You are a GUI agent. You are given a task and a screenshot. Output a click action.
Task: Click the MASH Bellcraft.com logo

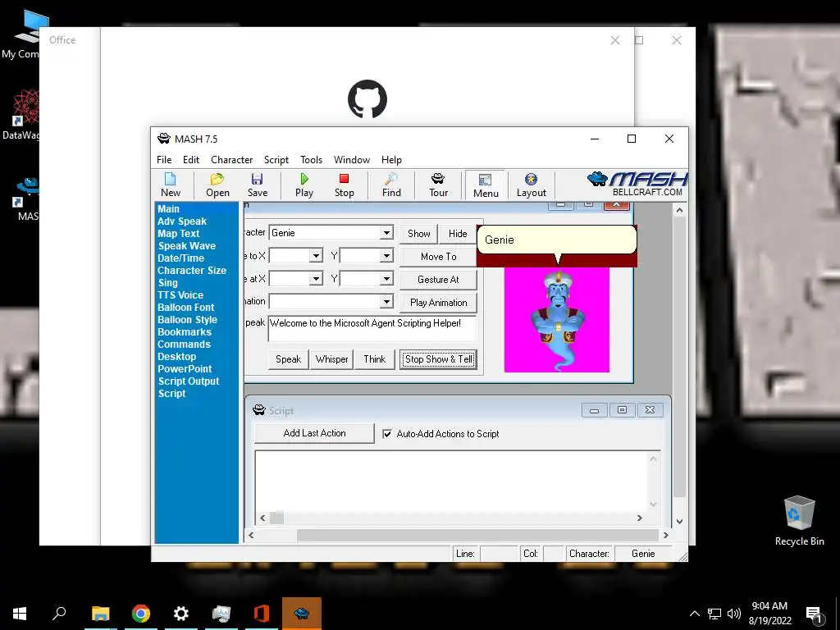(x=637, y=185)
